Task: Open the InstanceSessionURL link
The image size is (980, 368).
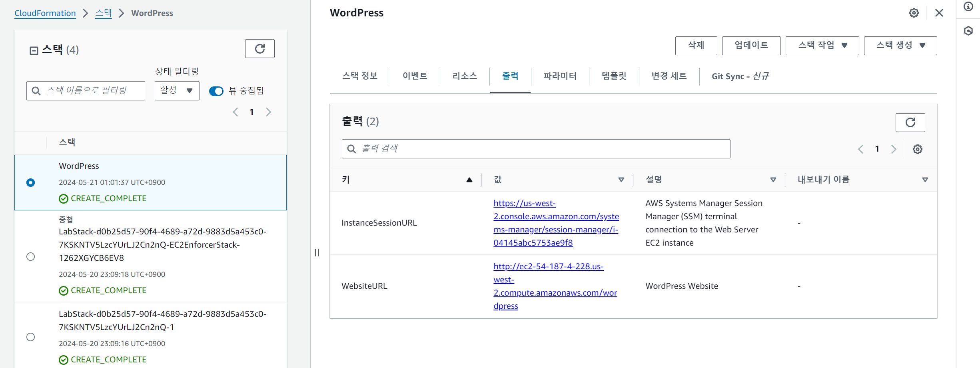Action: pos(556,223)
